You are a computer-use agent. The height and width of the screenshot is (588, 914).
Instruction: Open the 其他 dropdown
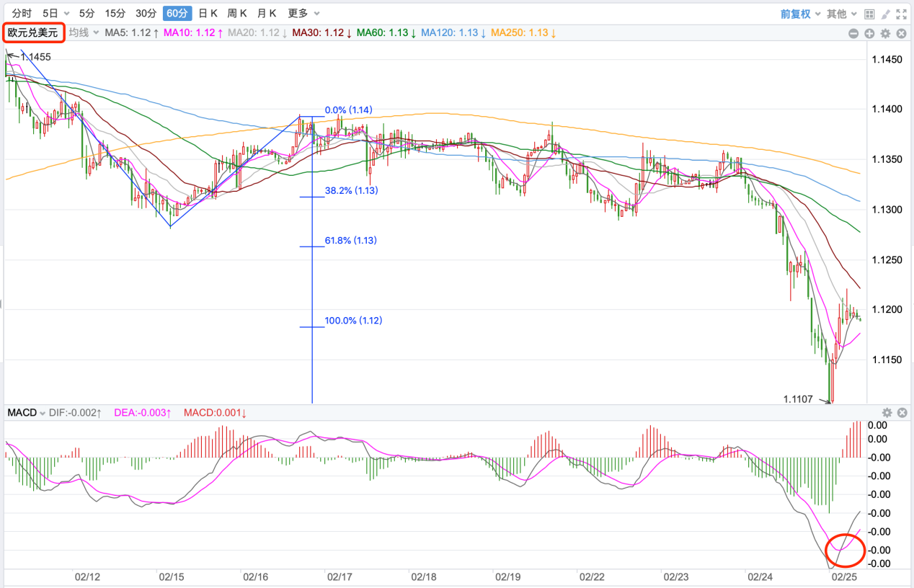(842, 14)
